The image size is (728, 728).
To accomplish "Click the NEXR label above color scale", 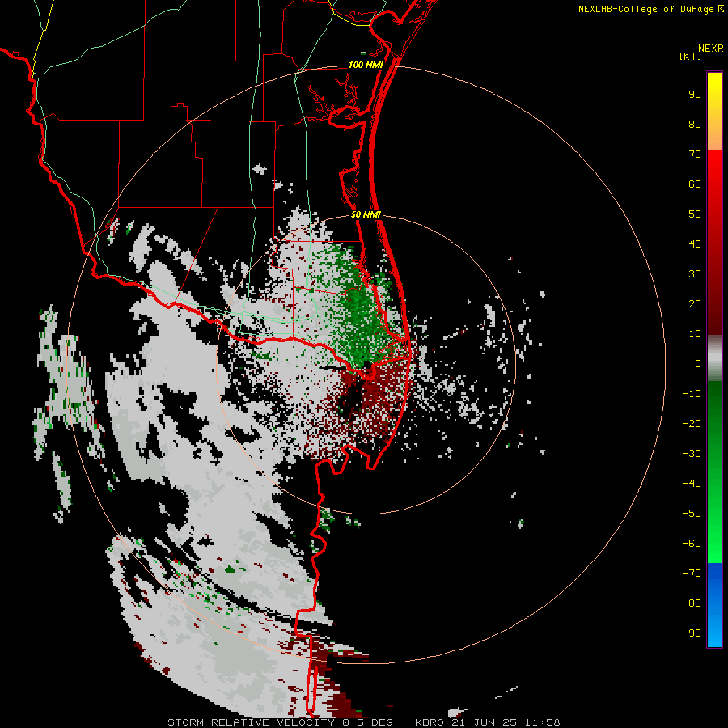I will click(x=710, y=49).
